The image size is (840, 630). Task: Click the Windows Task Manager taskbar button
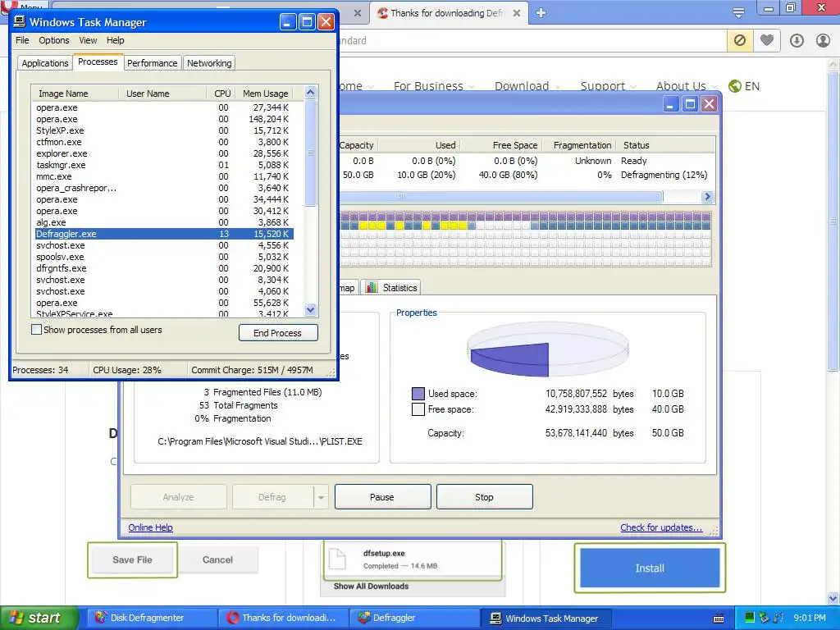click(546, 618)
